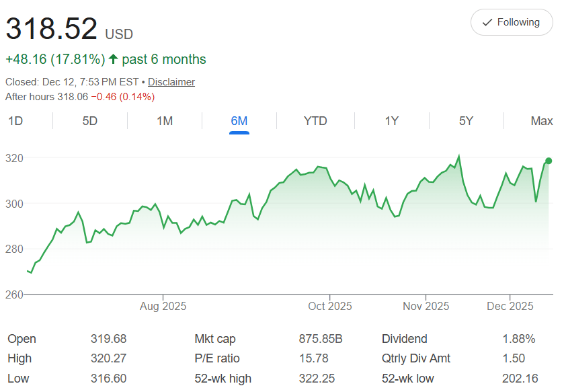Open the Disclaimer link

coord(171,82)
